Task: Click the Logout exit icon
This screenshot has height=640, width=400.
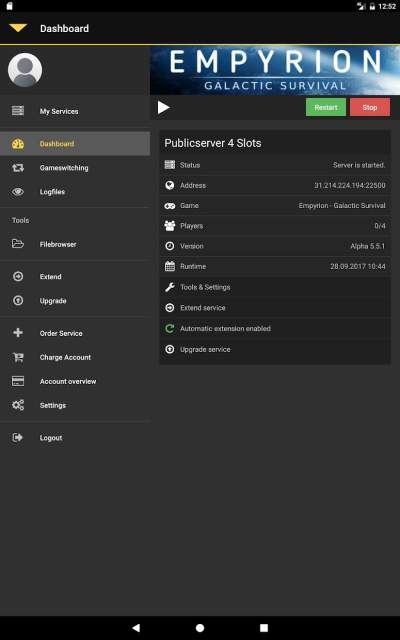Action: 18,438
